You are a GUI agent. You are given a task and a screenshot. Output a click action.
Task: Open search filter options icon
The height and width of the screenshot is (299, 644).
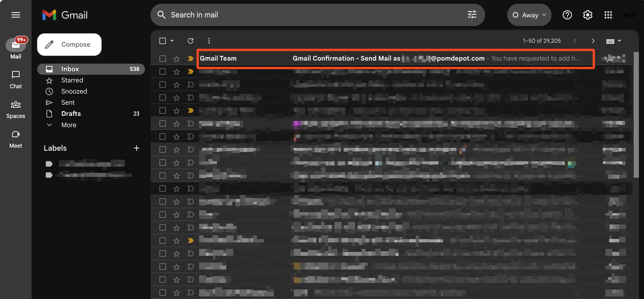[472, 15]
